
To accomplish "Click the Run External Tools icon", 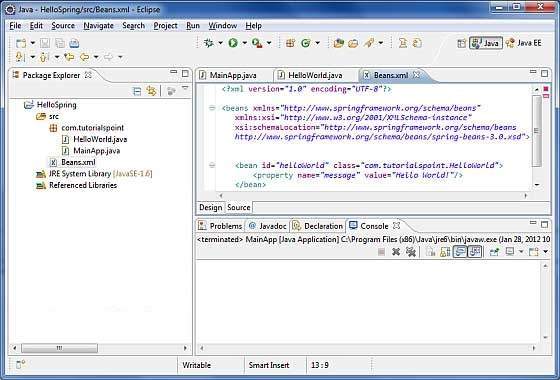I will 257,43.
